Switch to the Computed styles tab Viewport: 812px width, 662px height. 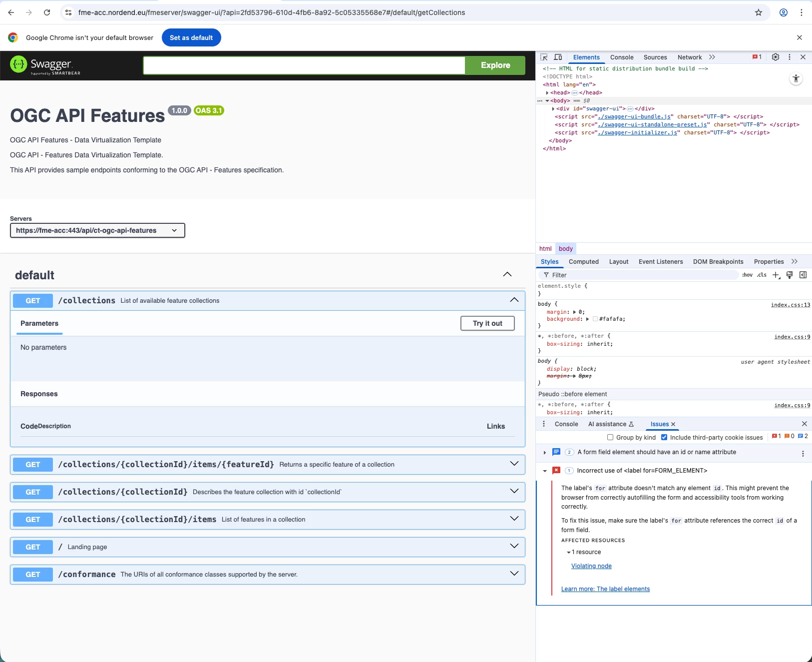[584, 262]
